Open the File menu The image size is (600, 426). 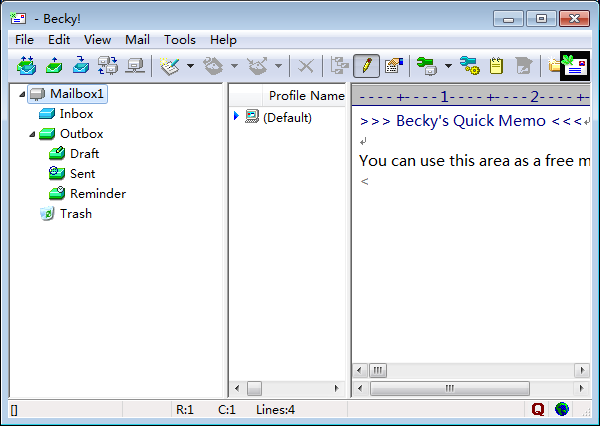coord(24,40)
